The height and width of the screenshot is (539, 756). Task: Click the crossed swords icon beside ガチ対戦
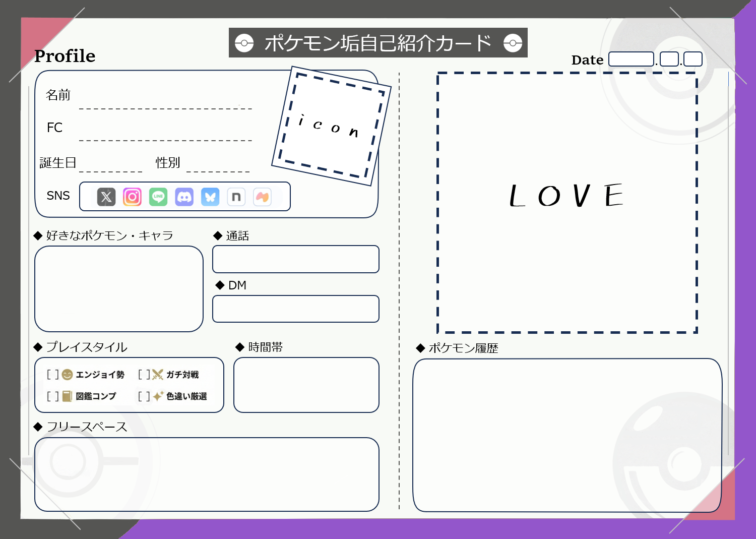157,374
